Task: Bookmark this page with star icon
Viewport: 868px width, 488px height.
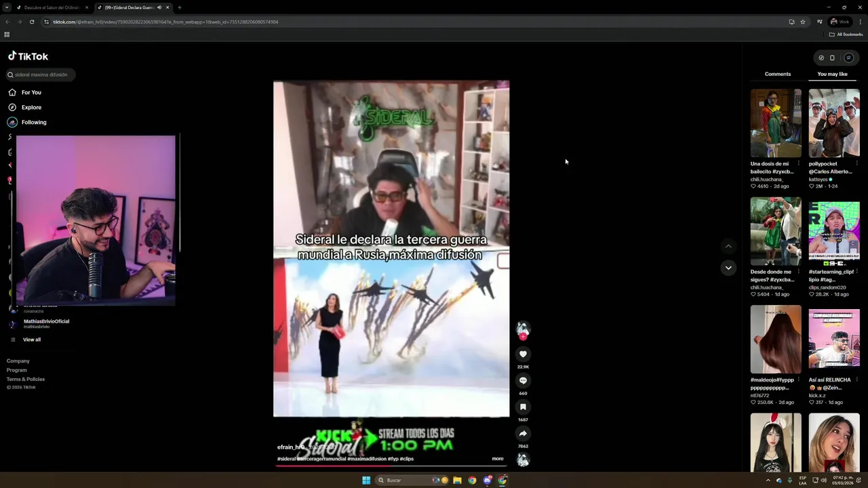Action: (x=803, y=22)
